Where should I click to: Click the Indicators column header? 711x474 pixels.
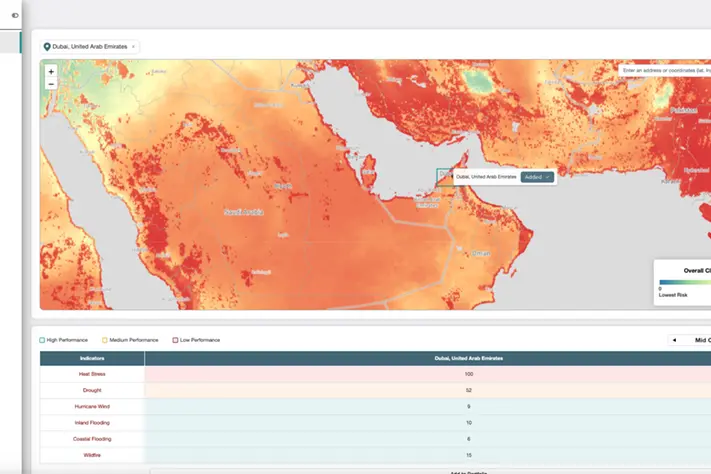[92, 357]
